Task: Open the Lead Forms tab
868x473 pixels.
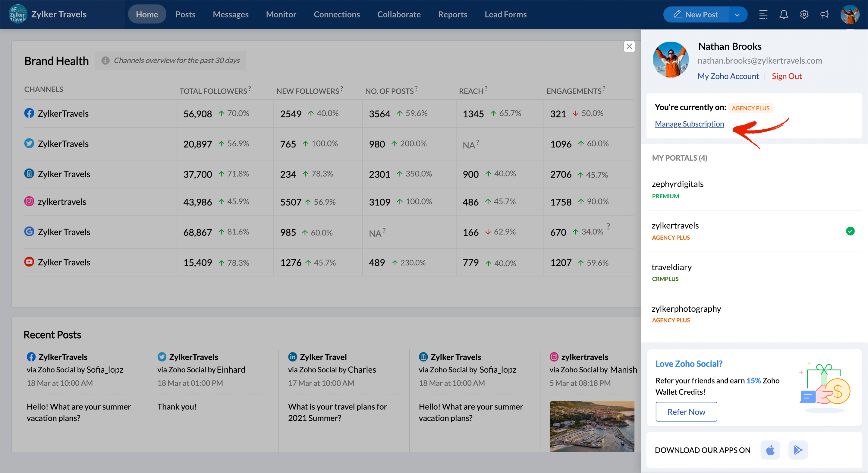Action: [x=505, y=14]
